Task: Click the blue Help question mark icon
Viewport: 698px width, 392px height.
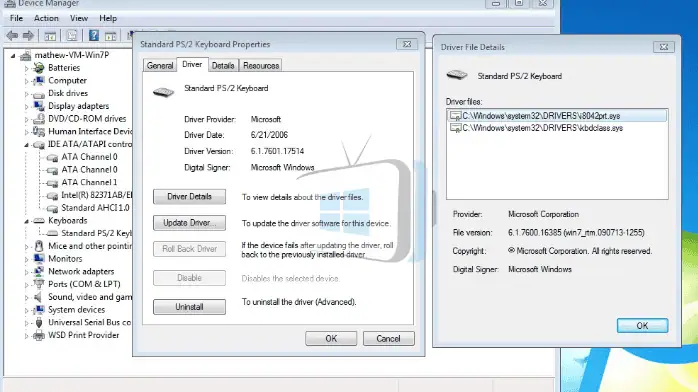Action: [93, 36]
